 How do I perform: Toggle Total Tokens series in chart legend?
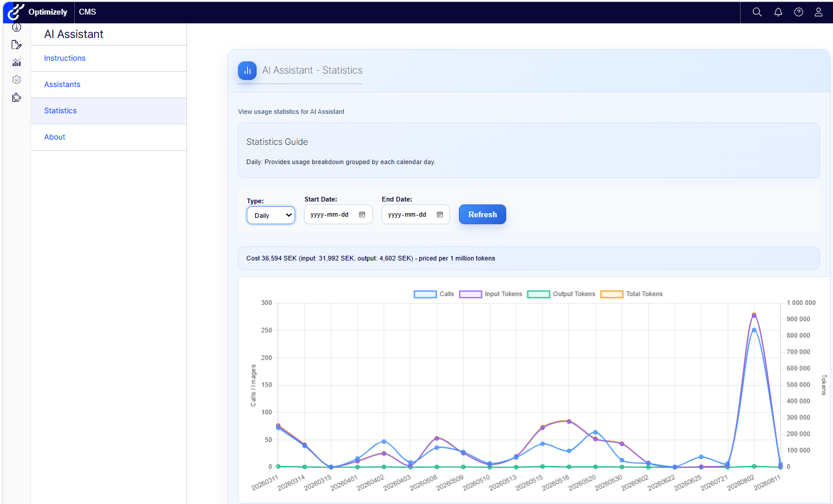pyautogui.click(x=632, y=294)
